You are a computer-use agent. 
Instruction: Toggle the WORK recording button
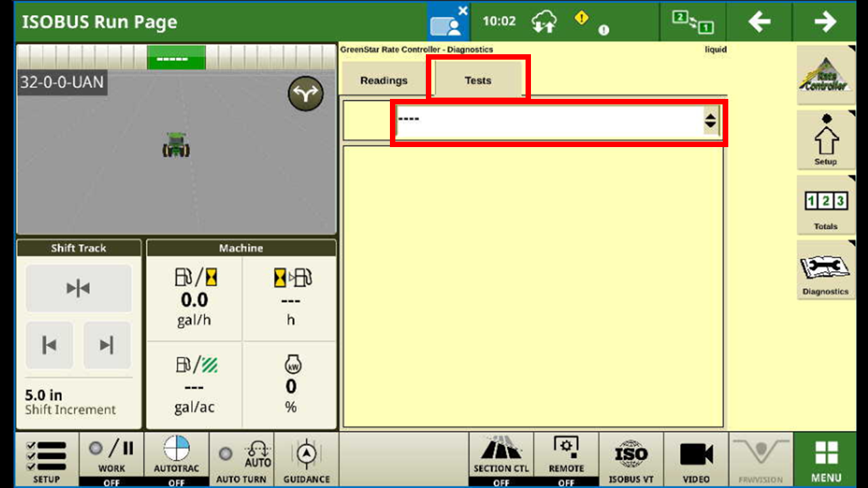pyautogui.click(x=111, y=460)
